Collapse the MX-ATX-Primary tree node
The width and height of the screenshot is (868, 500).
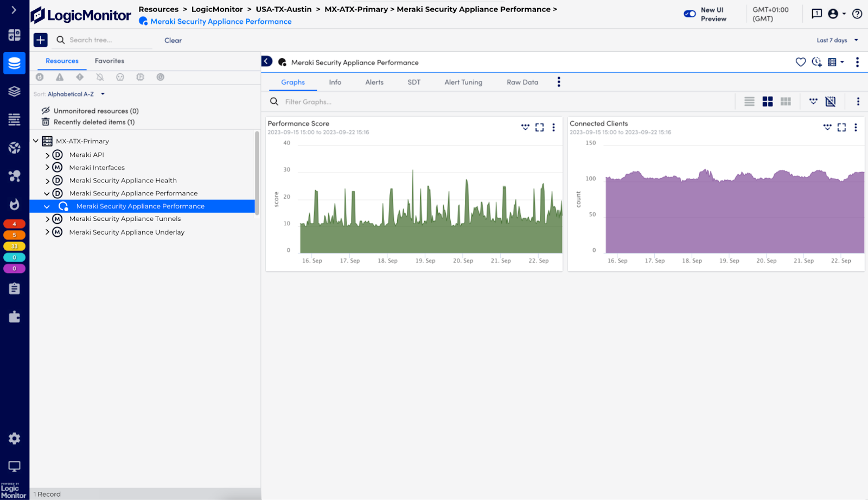coord(36,141)
